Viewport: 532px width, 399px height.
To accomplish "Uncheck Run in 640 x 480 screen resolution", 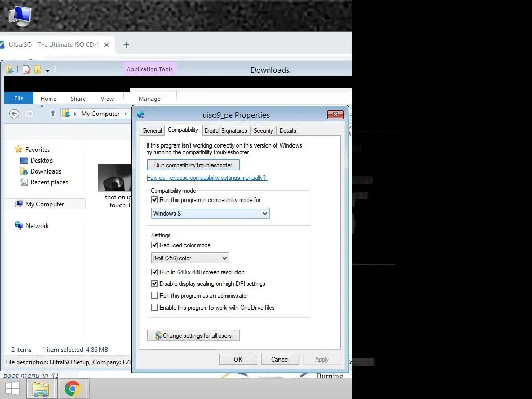I will [154, 272].
